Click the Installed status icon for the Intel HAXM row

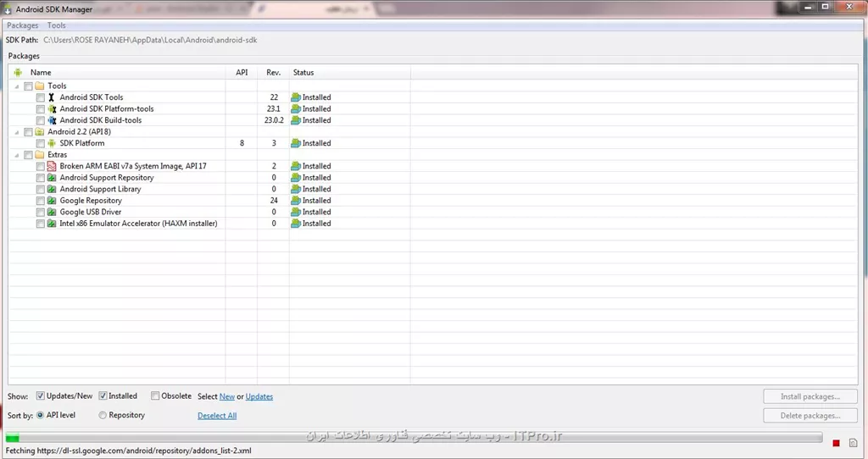click(x=296, y=224)
